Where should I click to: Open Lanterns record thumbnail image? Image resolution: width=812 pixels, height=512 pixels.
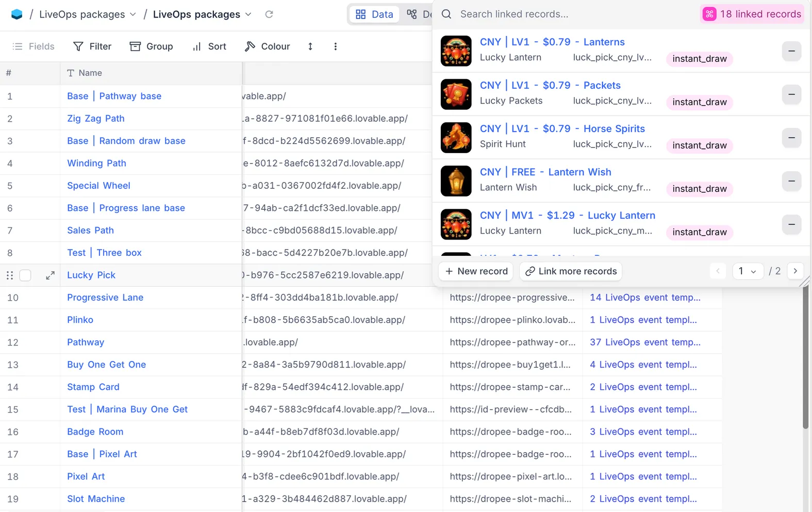(456, 51)
